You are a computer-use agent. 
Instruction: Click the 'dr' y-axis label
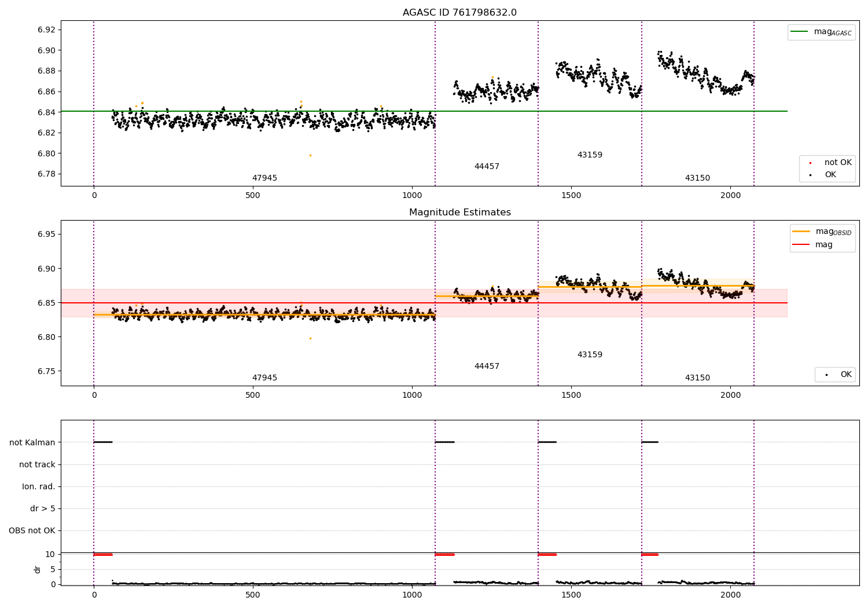[x=38, y=569]
